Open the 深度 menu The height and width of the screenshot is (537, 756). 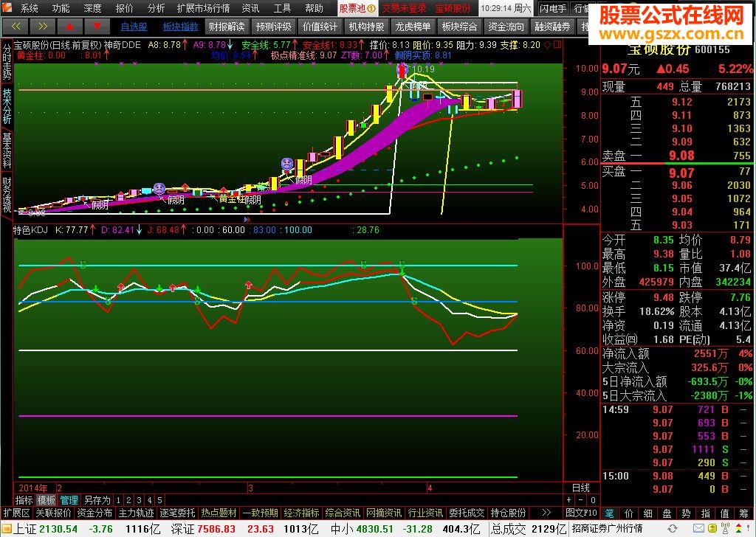[x=92, y=8]
